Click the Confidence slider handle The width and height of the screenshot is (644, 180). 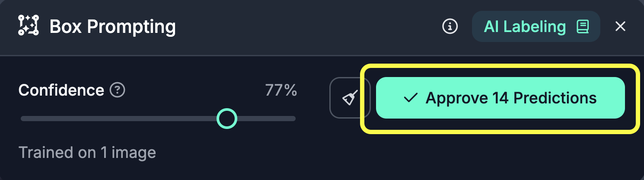pyautogui.click(x=226, y=118)
